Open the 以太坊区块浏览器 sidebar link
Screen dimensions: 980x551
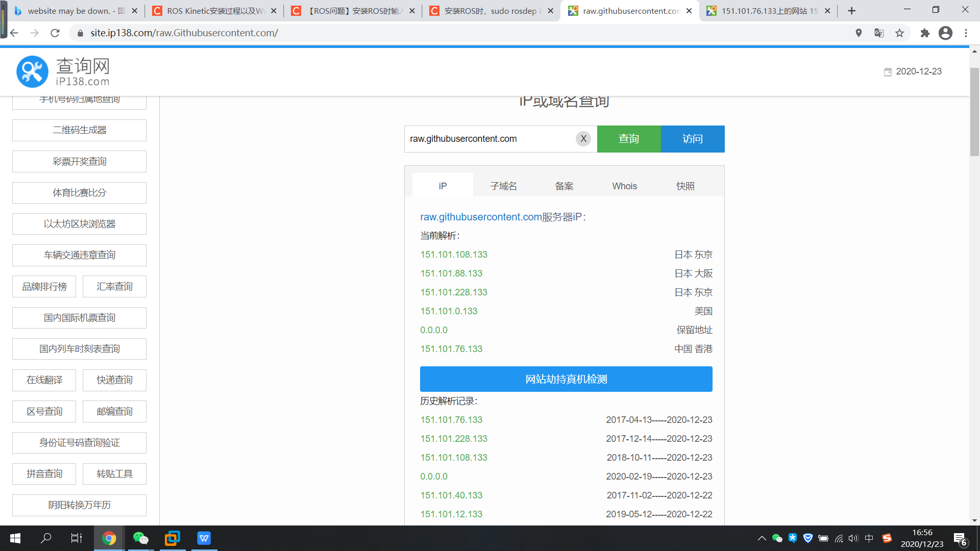79,224
